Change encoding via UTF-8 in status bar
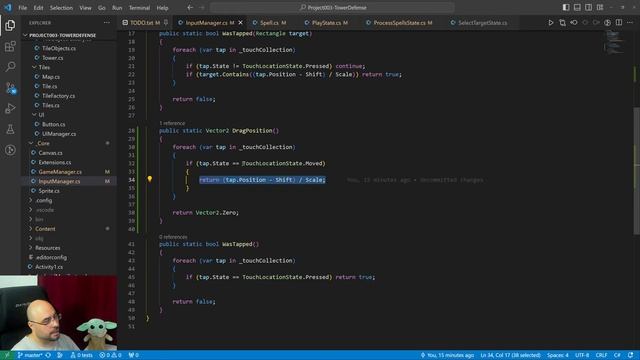Screen dimensions: 640x360 (x=582, y=355)
